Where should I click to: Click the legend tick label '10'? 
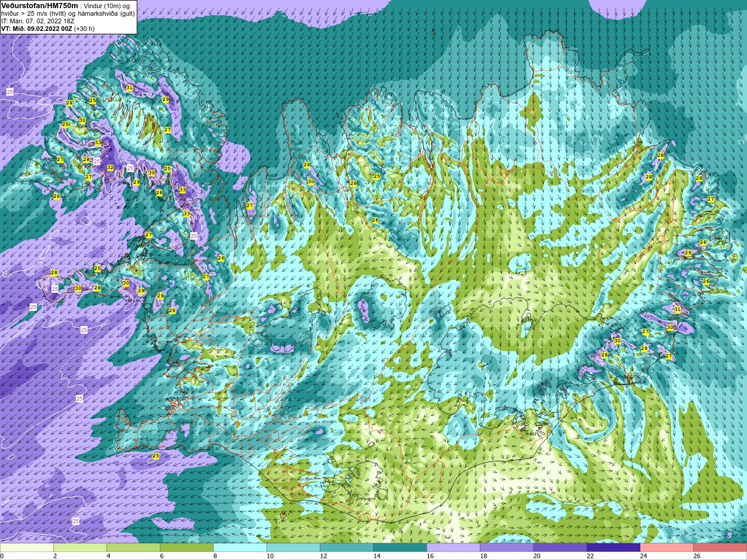click(270, 556)
